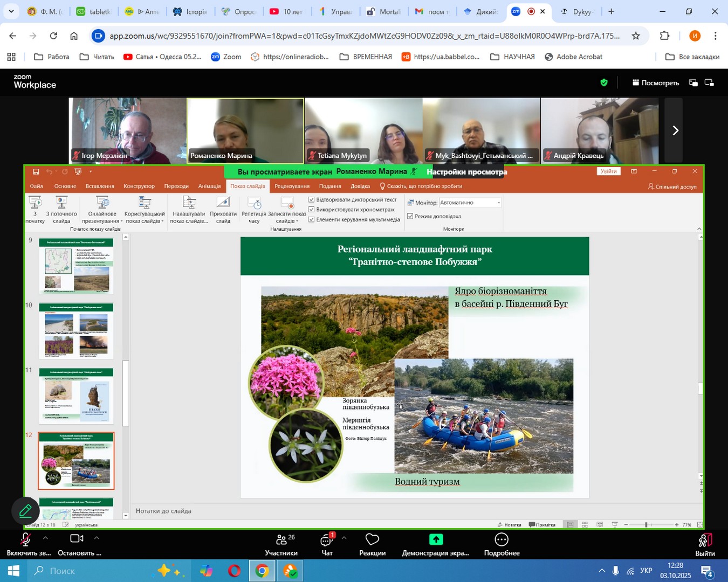This screenshot has height=582, width=728.
Task: Click the Уйити button in sharing bar
Action: 609,171
